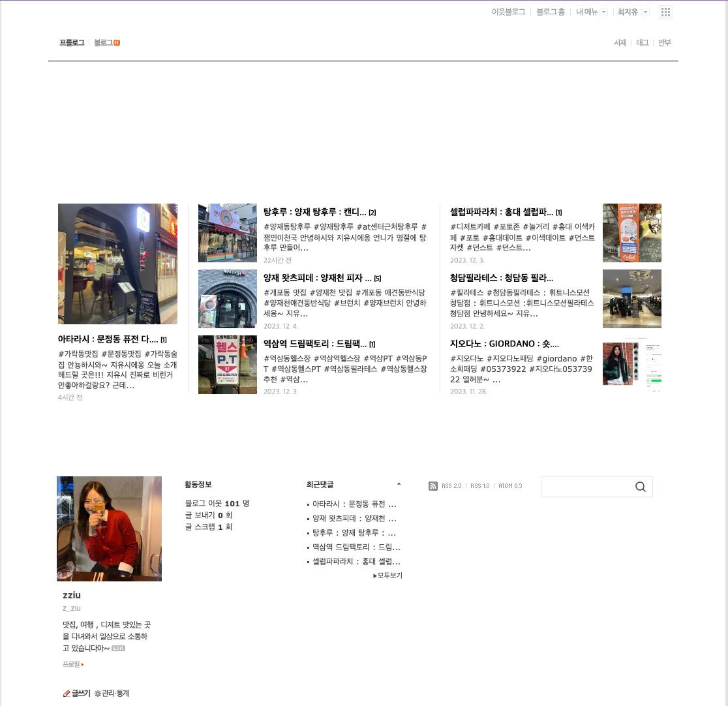The width and height of the screenshot is (728, 706).
Task: Open the 서재 menu
Action: click(x=620, y=42)
